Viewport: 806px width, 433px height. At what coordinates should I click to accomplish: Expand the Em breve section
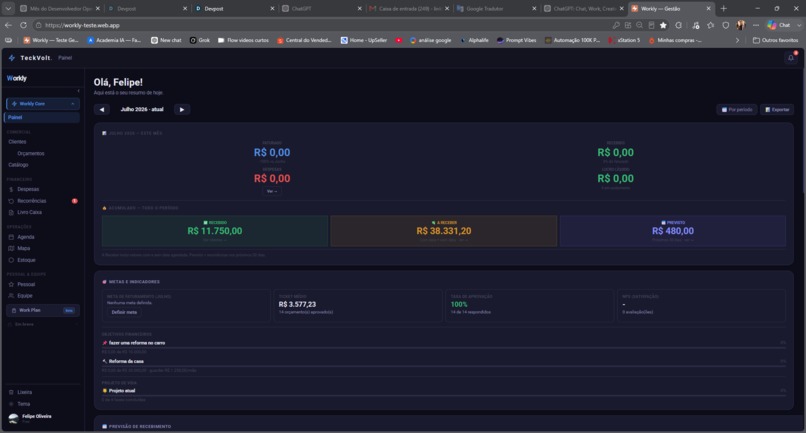pyautogui.click(x=43, y=324)
